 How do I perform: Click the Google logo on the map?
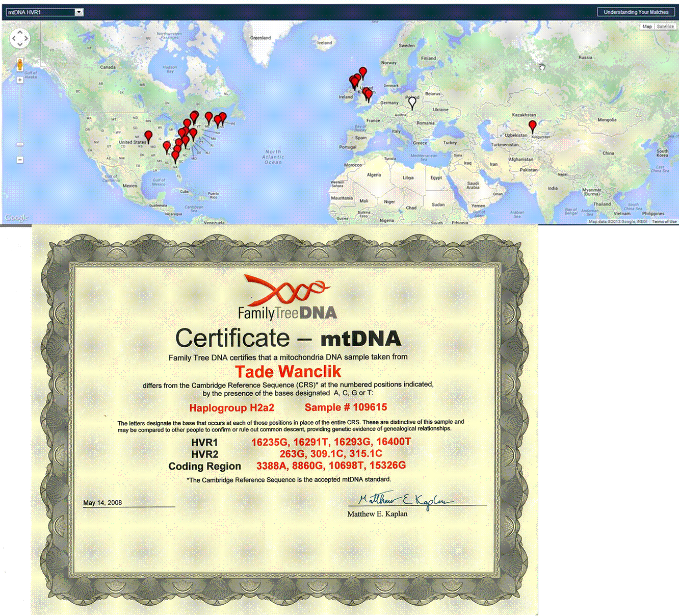pyautogui.click(x=16, y=217)
